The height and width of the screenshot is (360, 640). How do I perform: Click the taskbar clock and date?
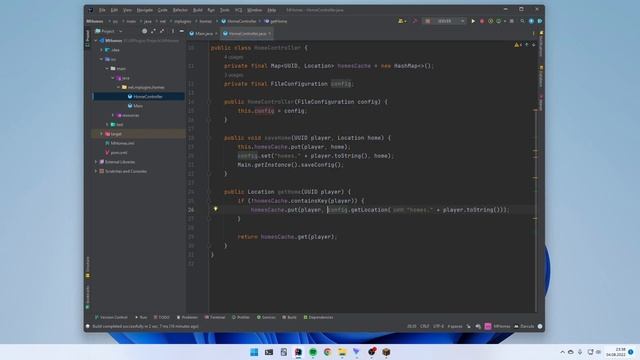click(616, 352)
